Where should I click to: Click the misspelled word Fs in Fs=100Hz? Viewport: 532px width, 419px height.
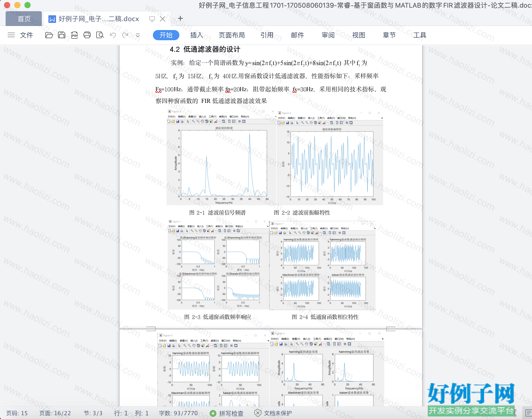[x=158, y=89]
